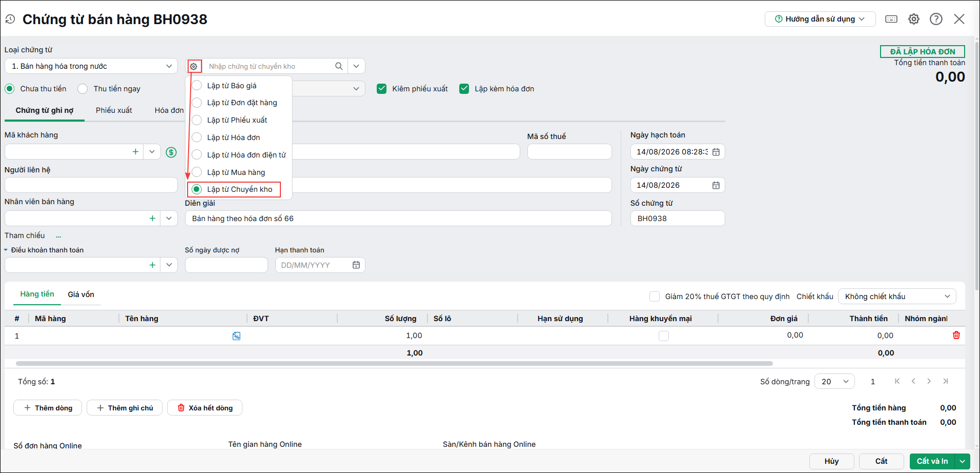This screenshot has width=980, height=473.
Task: Select Thu tiền ngay radio button
Action: pyautogui.click(x=83, y=89)
